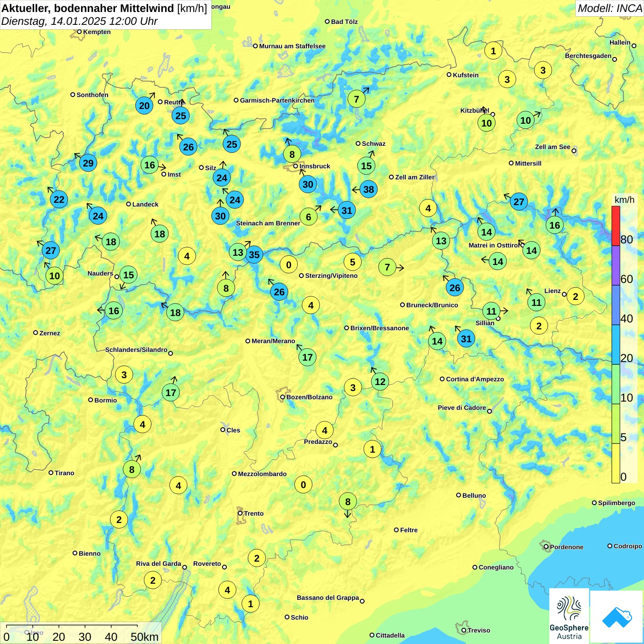Click the '50km' scale bar label

(144, 637)
